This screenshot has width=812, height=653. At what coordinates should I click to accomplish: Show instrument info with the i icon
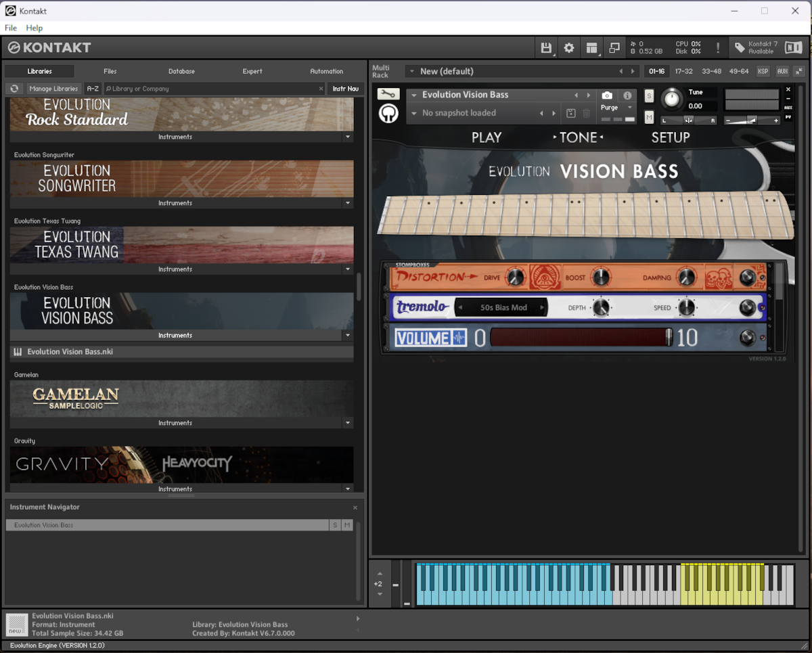coord(627,95)
